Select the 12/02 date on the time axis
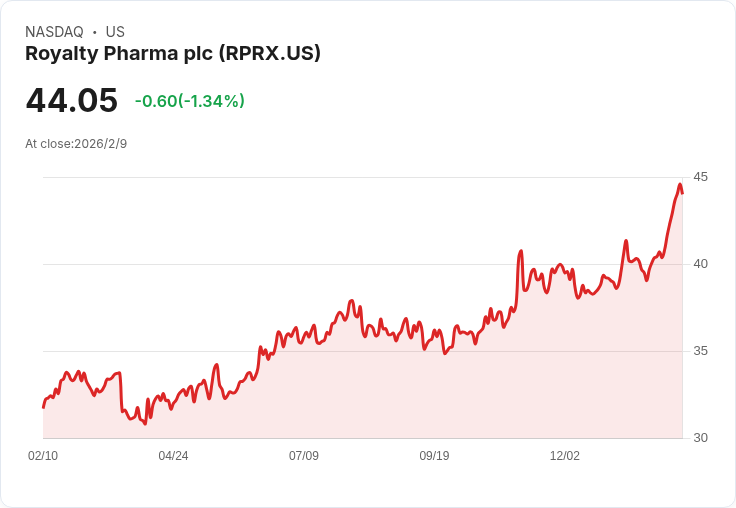The width and height of the screenshot is (736, 508). coord(565,456)
